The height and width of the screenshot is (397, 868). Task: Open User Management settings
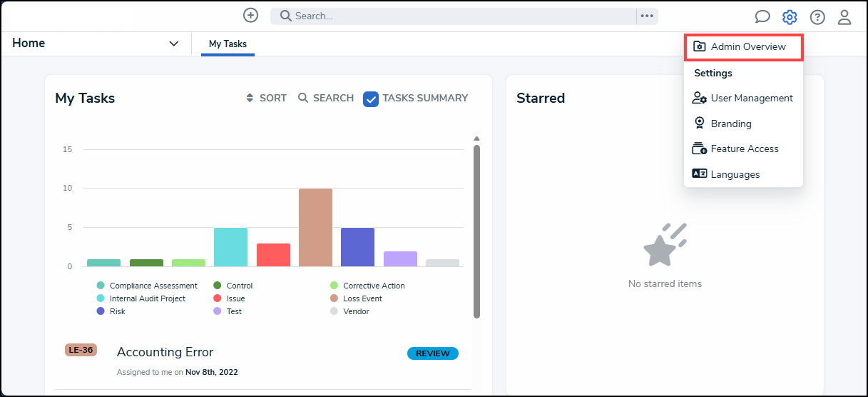(x=751, y=98)
